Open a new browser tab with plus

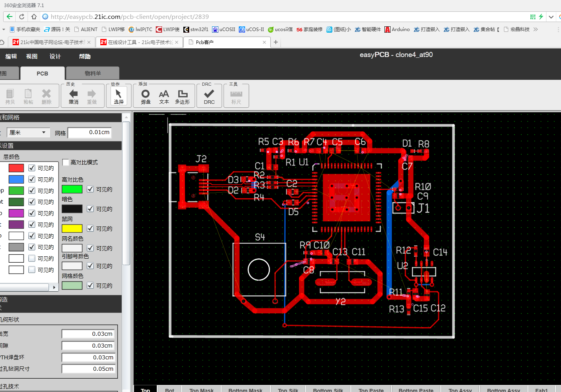(x=276, y=42)
